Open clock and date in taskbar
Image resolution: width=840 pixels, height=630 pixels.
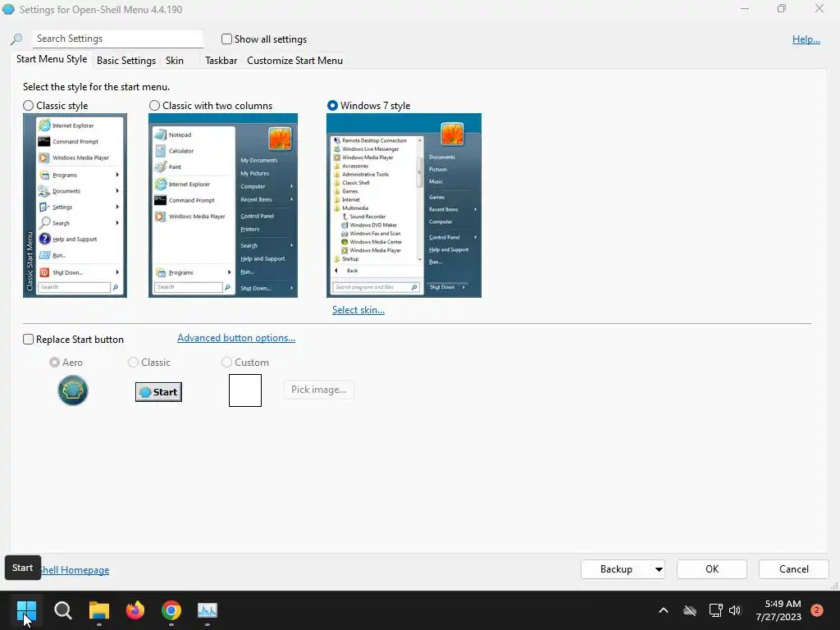point(778,610)
